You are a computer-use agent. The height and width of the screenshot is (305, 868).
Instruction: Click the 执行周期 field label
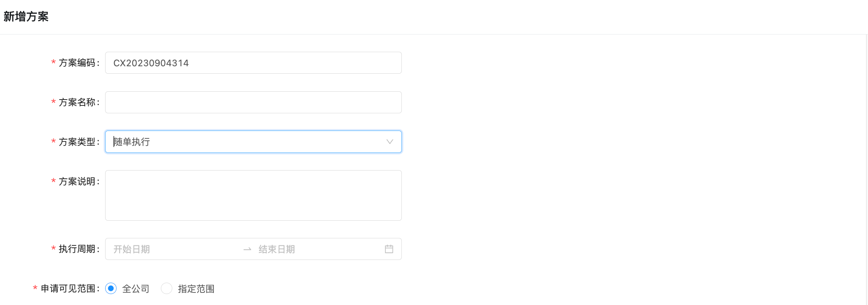pos(77,249)
